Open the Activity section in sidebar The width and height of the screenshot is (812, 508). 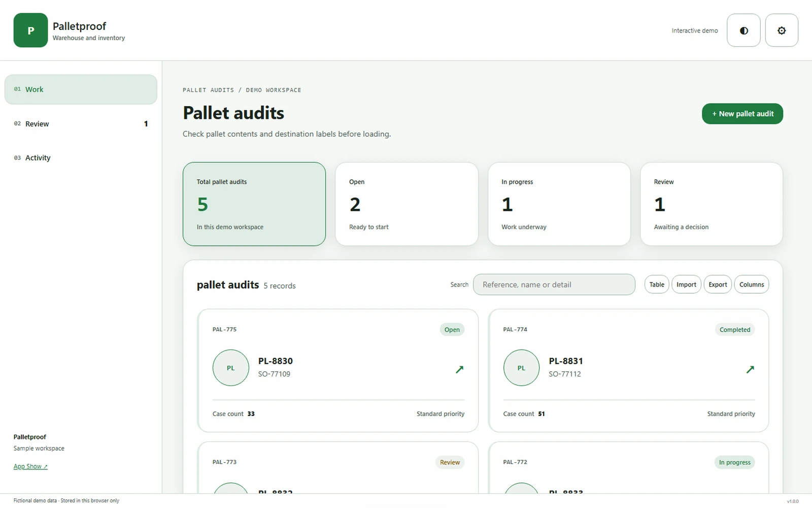81,157
